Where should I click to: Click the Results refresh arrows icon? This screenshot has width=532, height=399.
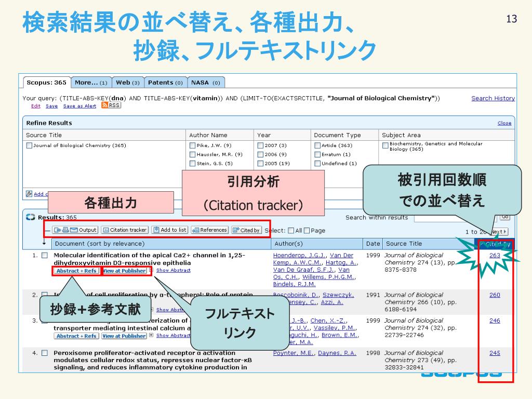31,217
